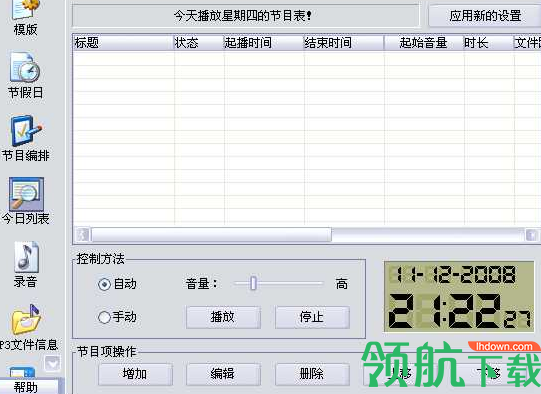Click the horizontal scrollbar thumb under the table
The height and width of the screenshot is (394, 541).
pyautogui.click(x=211, y=235)
